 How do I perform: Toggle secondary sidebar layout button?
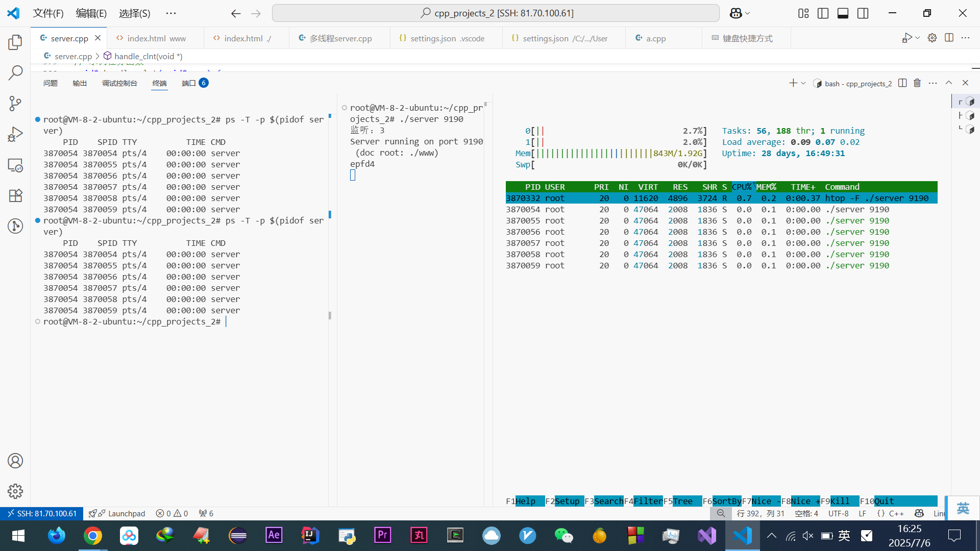[x=863, y=13]
